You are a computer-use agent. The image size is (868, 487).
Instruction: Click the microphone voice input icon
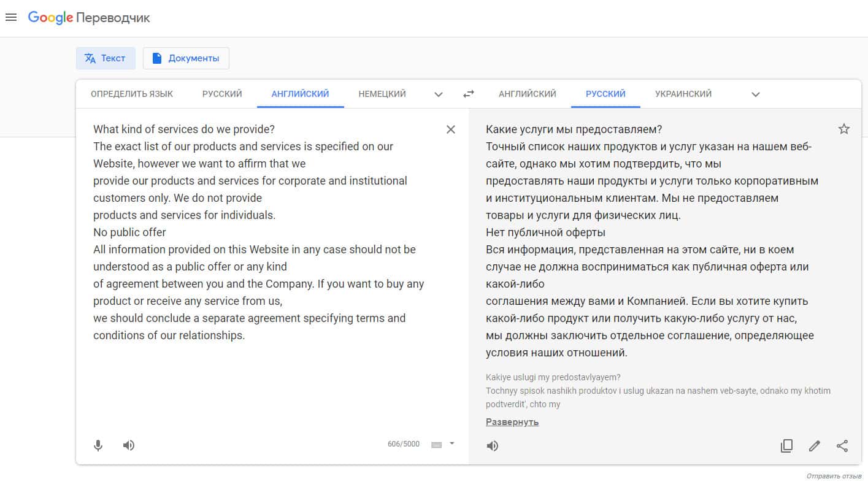tap(98, 445)
